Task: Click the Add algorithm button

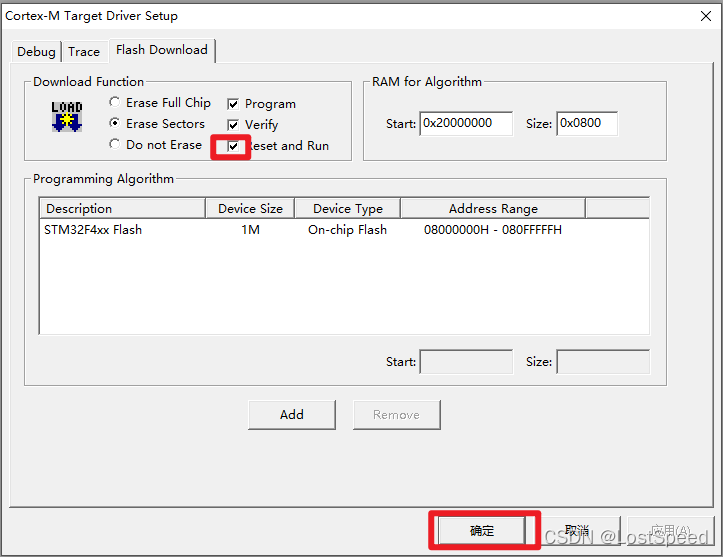Action: 292,415
